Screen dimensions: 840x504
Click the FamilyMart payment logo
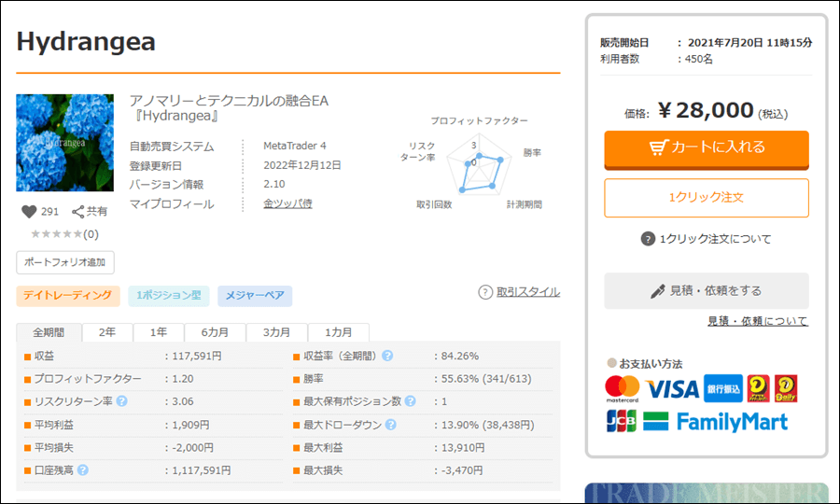[x=732, y=422]
